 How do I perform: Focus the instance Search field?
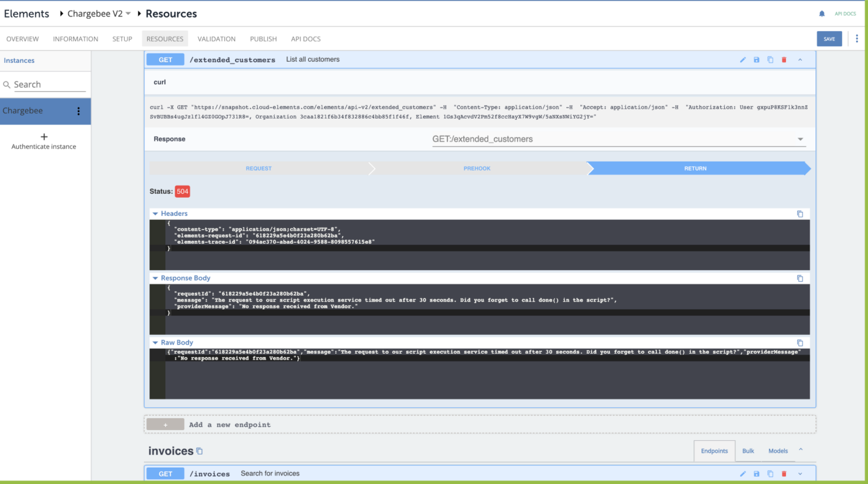(x=49, y=84)
